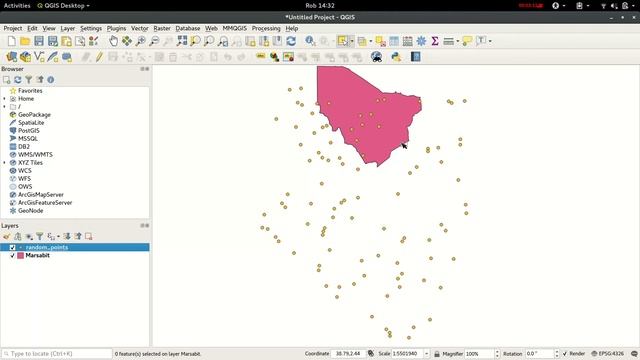The width and height of the screenshot is (640, 360).
Task: Open the Processing menu
Action: [266, 28]
